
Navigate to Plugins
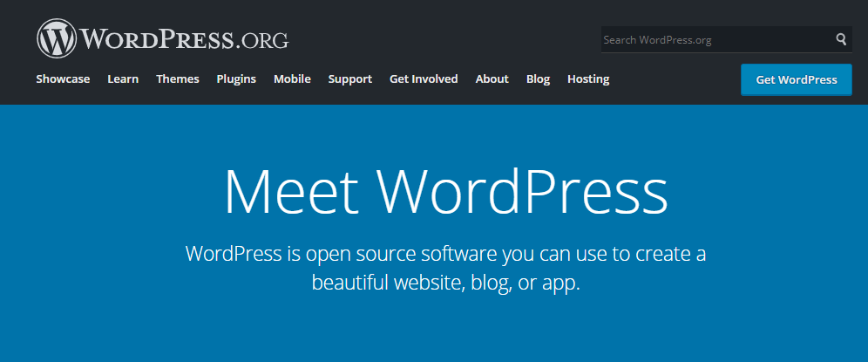point(236,79)
